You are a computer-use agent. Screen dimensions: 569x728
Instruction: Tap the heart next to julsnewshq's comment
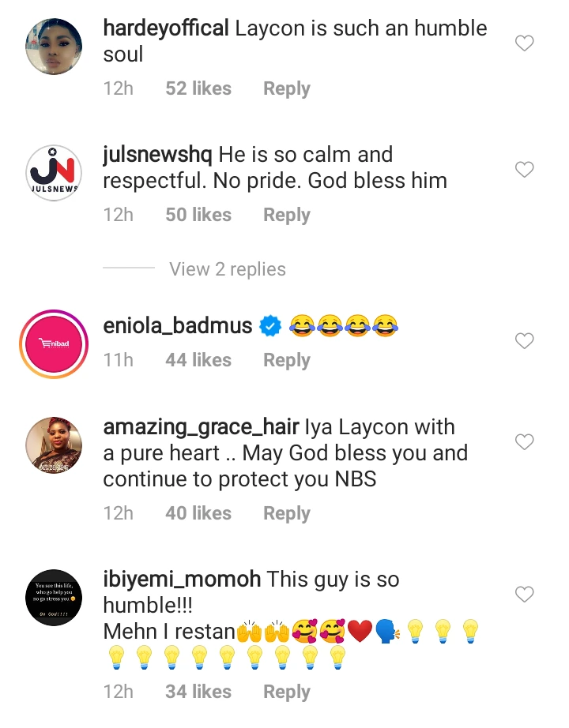525,170
